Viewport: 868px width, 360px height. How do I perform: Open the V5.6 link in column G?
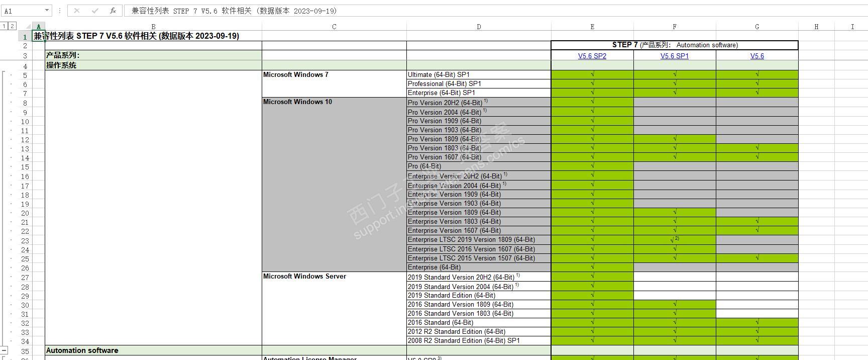coord(757,56)
